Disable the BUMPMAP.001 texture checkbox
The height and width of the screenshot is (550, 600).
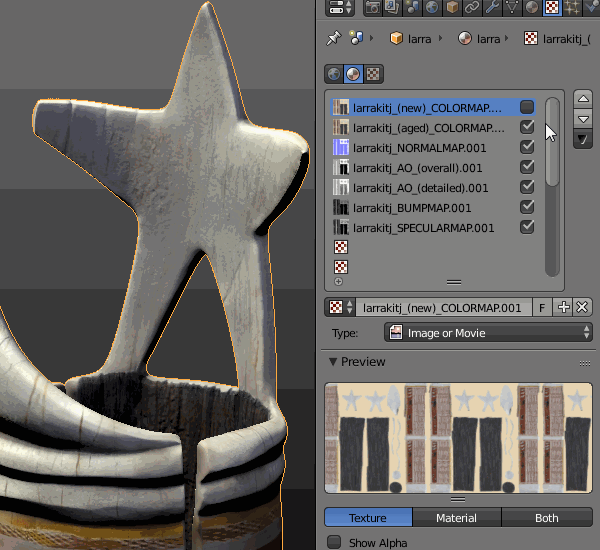527,207
